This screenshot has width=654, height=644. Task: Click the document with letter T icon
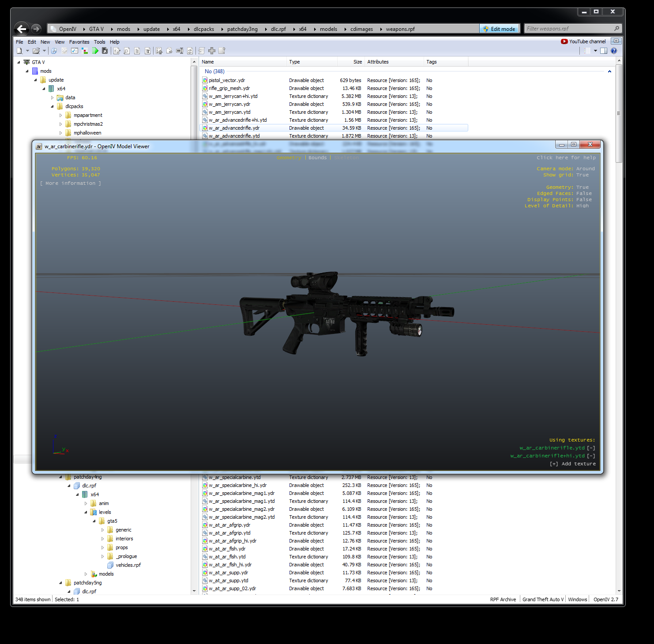(148, 51)
